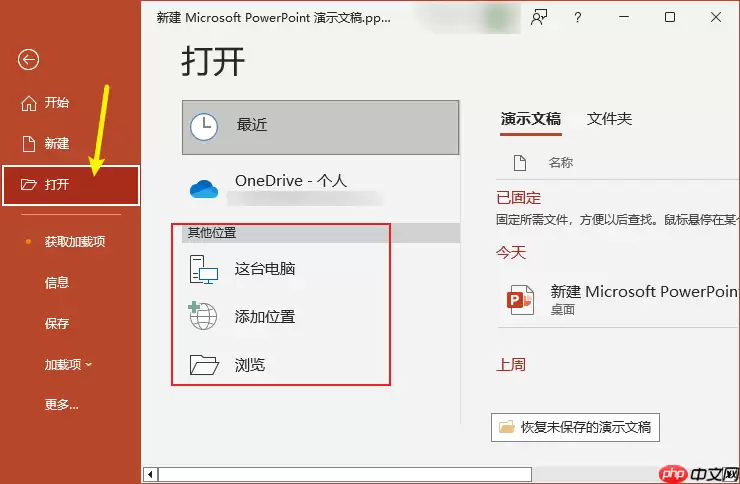Click the globe plus icon for 添加位置
Viewport: 740px width, 484px height.
[x=202, y=316]
